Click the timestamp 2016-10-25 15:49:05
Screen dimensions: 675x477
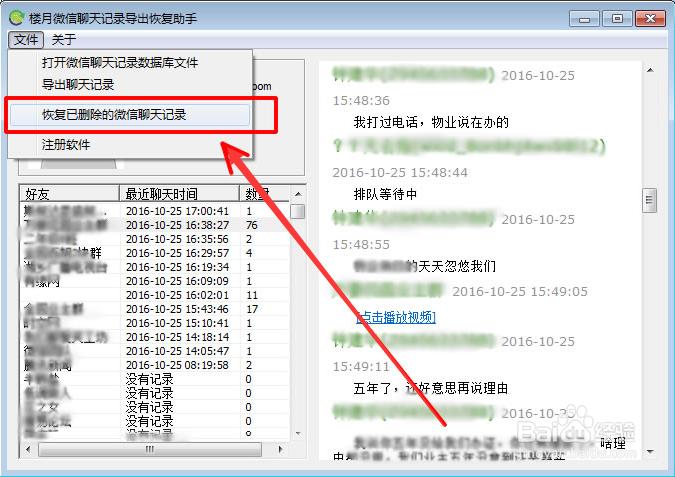pyautogui.click(x=520, y=291)
